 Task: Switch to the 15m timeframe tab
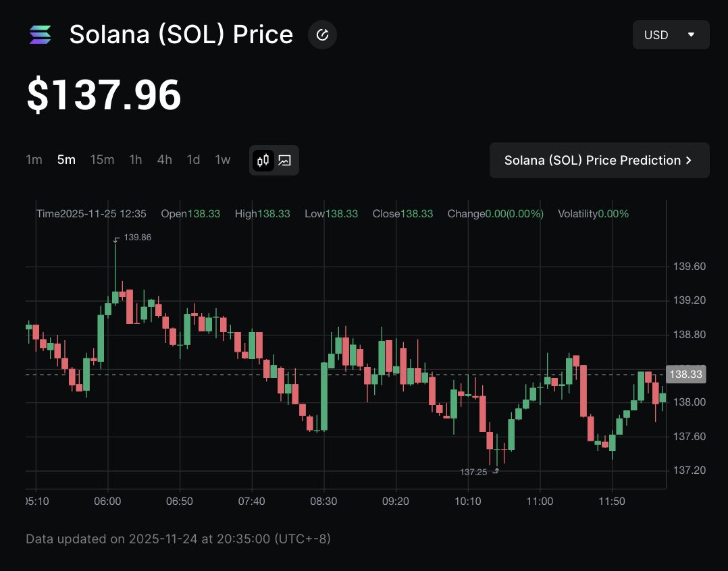[102, 160]
